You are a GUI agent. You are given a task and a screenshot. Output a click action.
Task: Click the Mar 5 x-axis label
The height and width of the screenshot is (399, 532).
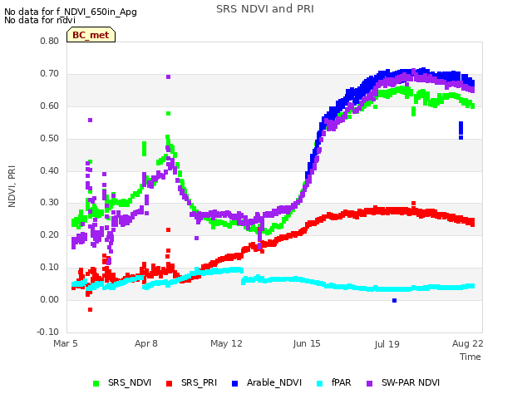click(66, 343)
